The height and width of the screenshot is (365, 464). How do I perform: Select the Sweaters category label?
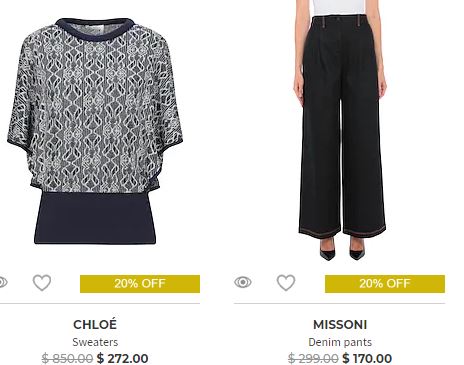point(95,342)
